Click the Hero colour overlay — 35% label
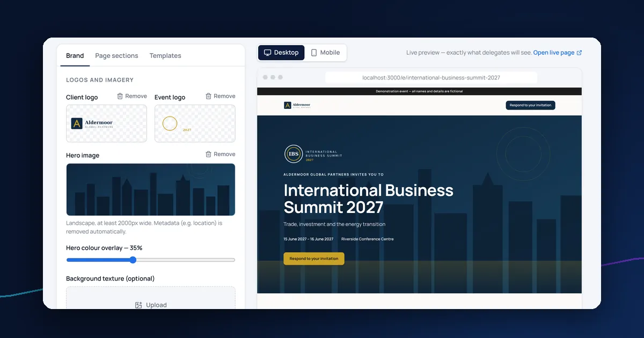 tap(104, 248)
